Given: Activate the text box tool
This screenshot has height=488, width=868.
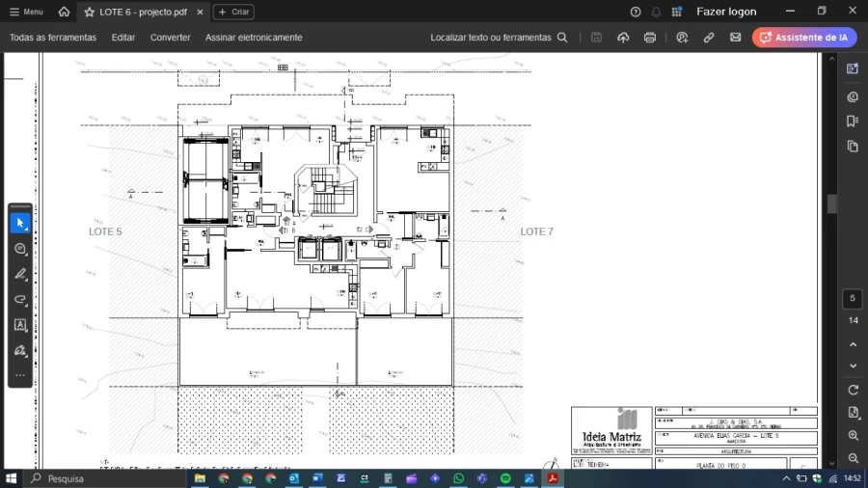Looking at the screenshot, I should [20, 325].
